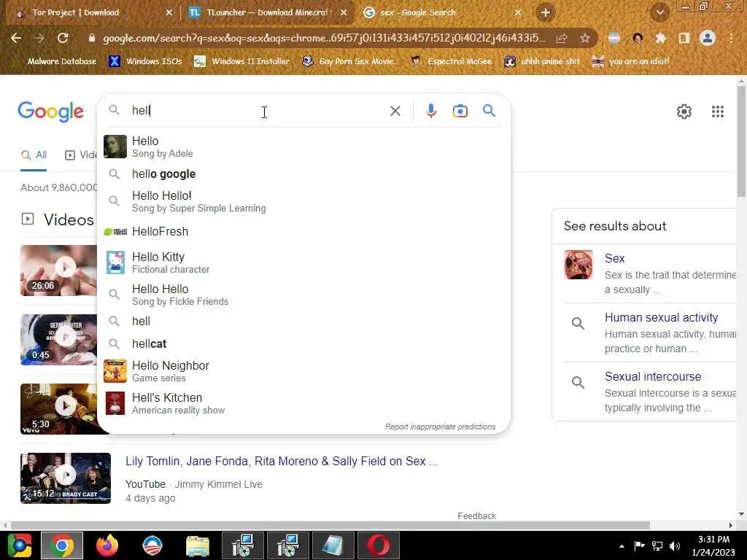Open the Sexual intercourse link
The height and width of the screenshot is (560, 747).
(x=653, y=376)
